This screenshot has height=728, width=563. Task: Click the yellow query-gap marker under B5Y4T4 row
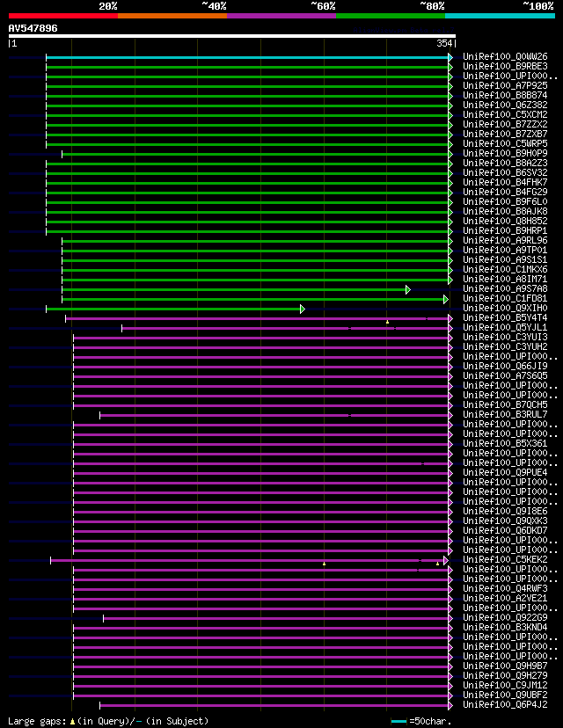(x=387, y=322)
